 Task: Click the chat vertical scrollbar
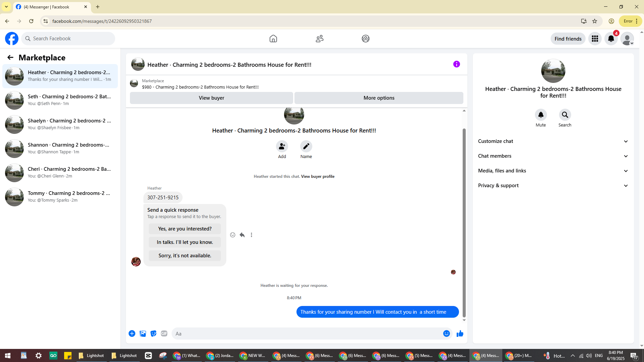pos(464,222)
